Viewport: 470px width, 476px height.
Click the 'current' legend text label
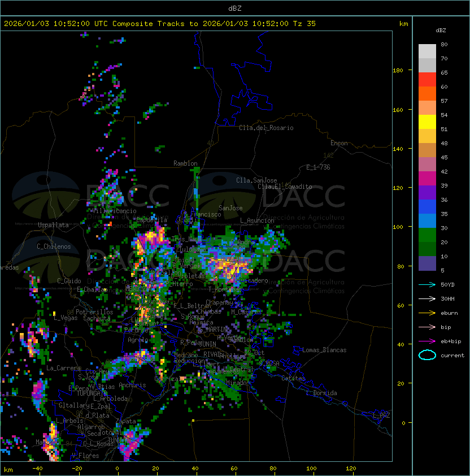pos(452,356)
